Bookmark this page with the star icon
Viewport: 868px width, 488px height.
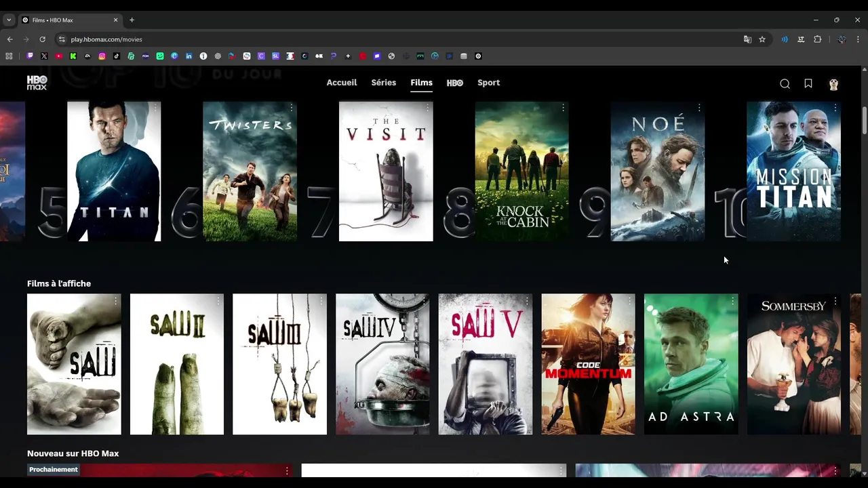click(x=762, y=39)
